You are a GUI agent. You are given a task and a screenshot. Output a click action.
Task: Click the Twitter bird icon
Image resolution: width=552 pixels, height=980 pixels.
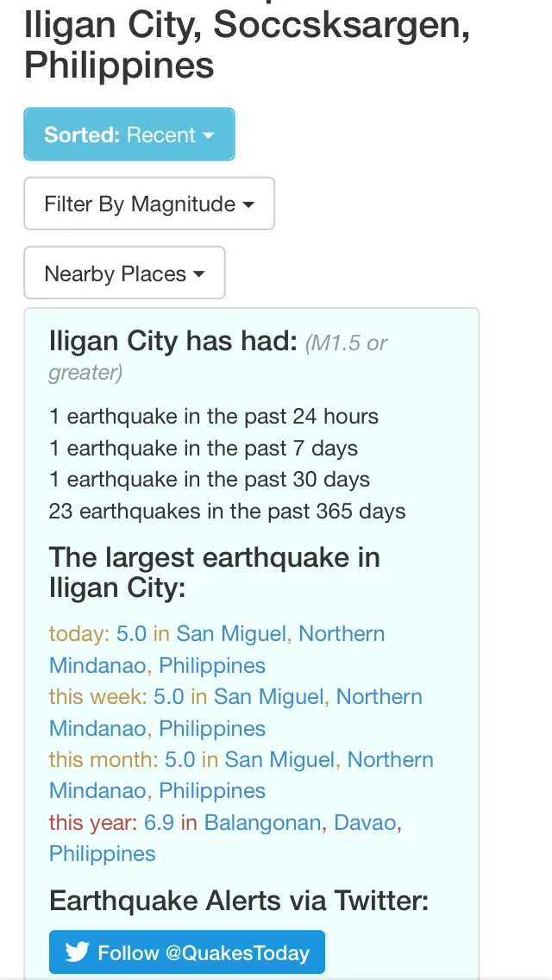tap(77, 952)
